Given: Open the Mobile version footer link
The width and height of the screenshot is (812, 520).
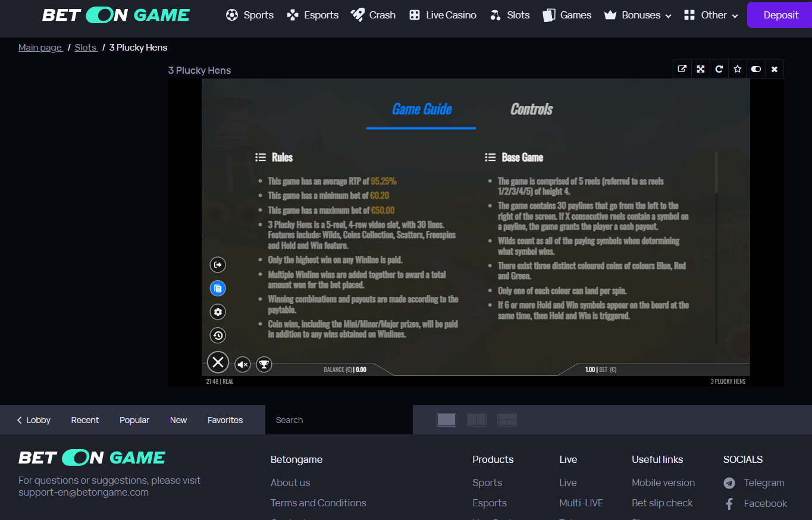Looking at the screenshot, I should [x=663, y=483].
